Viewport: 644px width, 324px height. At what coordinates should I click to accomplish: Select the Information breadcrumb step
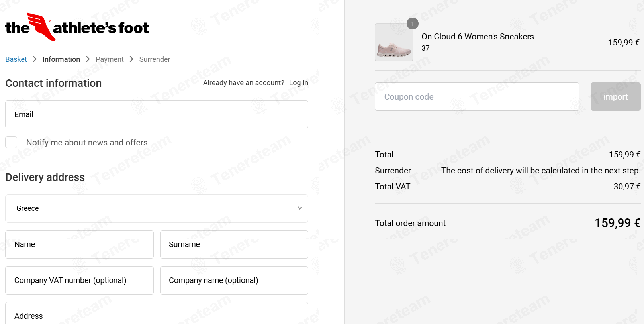coord(61,59)
